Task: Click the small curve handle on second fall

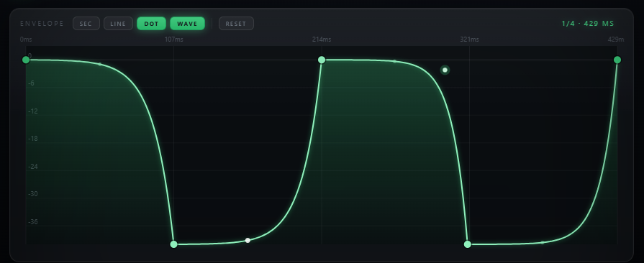Action: pyautogui.click(x=395, y=62)
